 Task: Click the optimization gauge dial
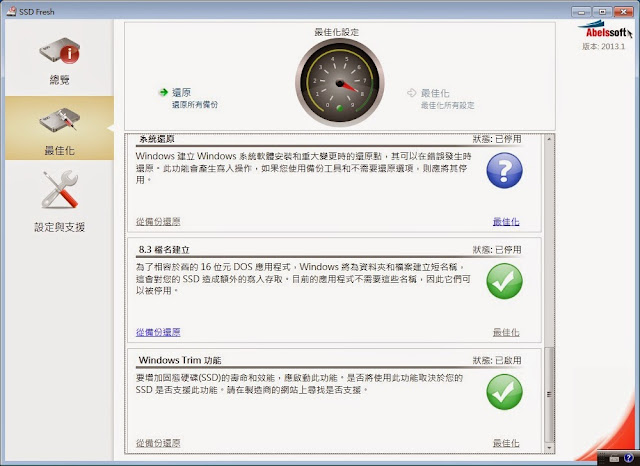[340, 82]
